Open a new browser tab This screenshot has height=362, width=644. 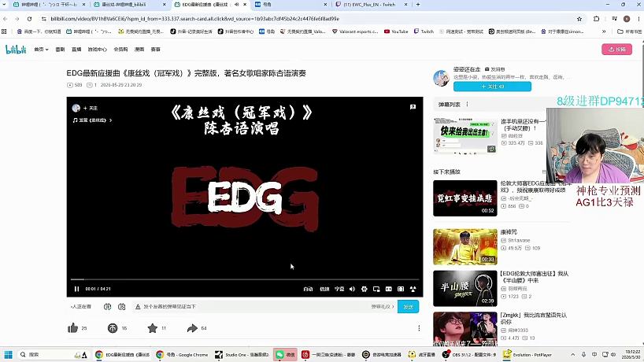(x=418, y=5)
